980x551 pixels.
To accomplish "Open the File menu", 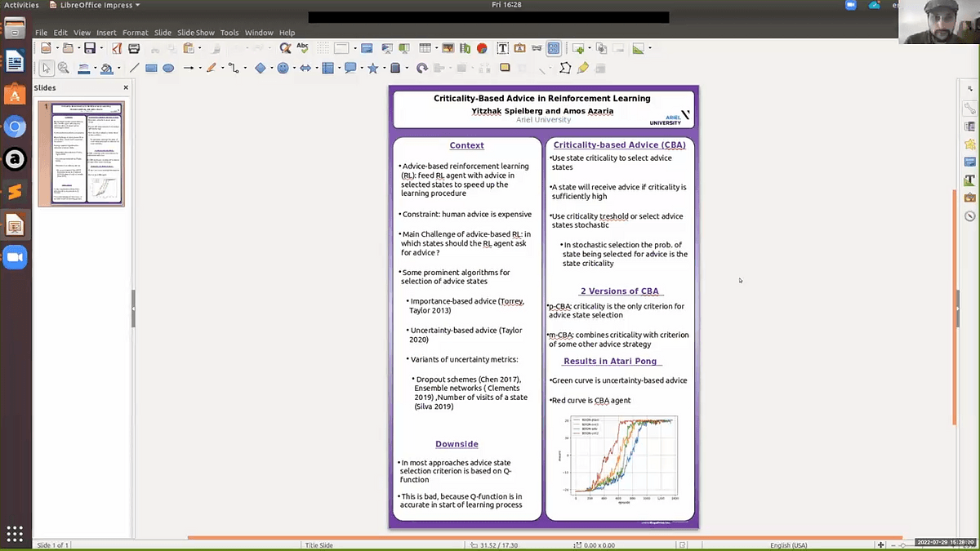I will pyautogui.click(x=41, y=33).
